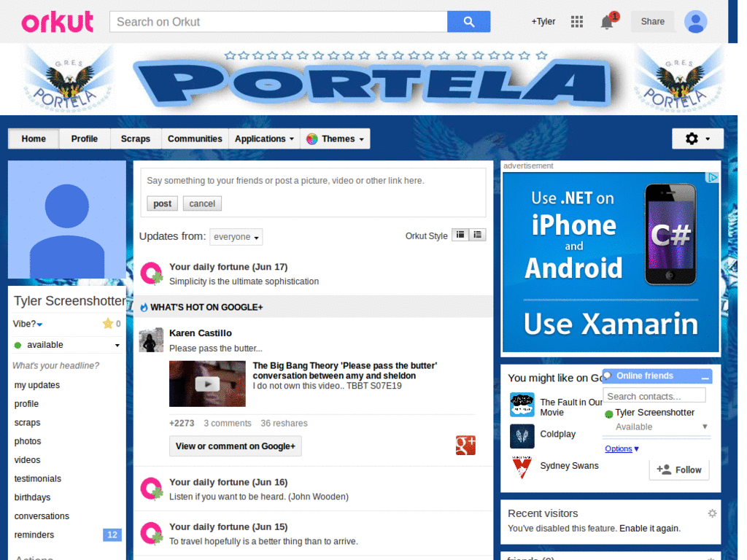Open conversations in sidebar
747x560 pixels.
[x=42, y=516]
